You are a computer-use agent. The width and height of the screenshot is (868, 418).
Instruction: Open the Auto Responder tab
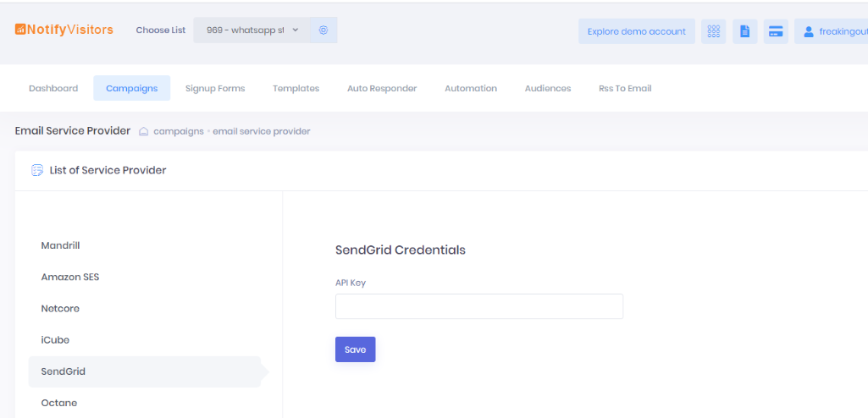[x=382, y=89]
